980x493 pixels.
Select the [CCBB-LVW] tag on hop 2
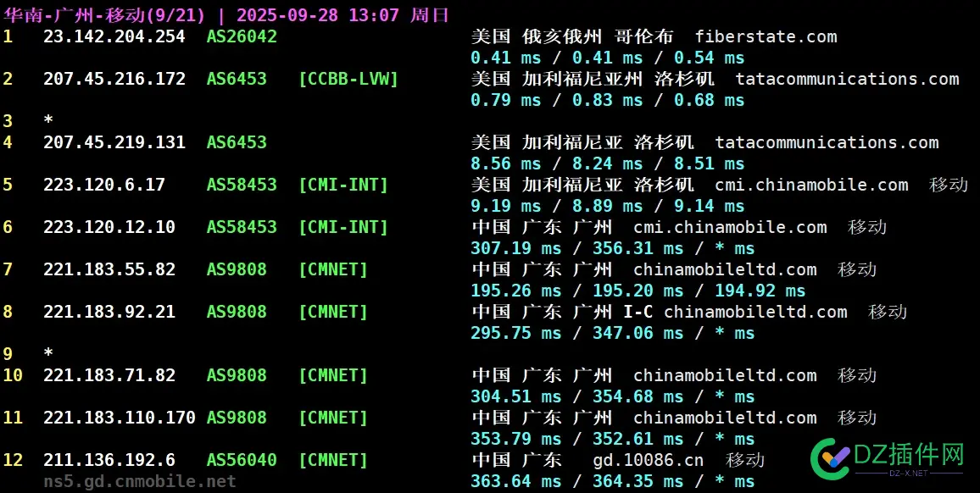point(348,79)
